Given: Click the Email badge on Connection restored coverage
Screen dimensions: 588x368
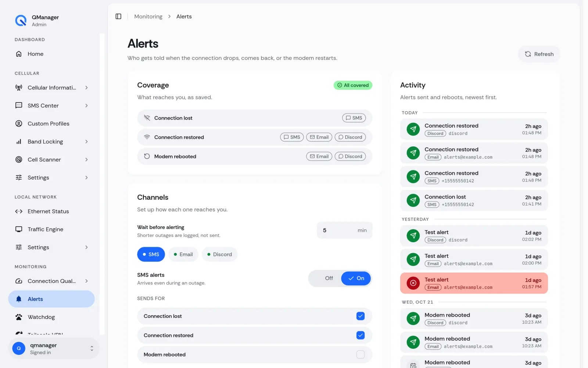Looking at the screenshot, I should coord(319,137).
